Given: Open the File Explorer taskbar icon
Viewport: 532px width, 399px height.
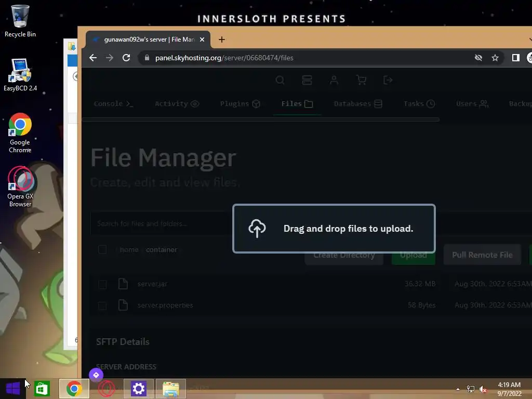Looking at the screenshot, I should point(170,389).
